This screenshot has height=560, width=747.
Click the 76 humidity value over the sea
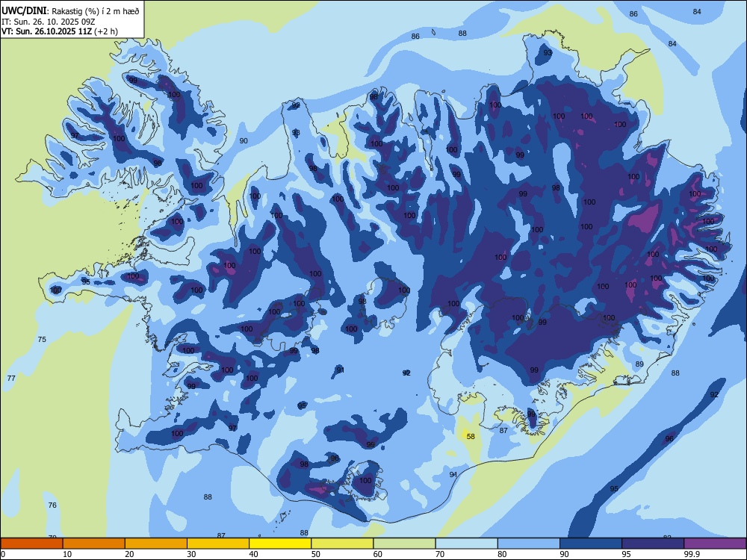click(52, 505)
